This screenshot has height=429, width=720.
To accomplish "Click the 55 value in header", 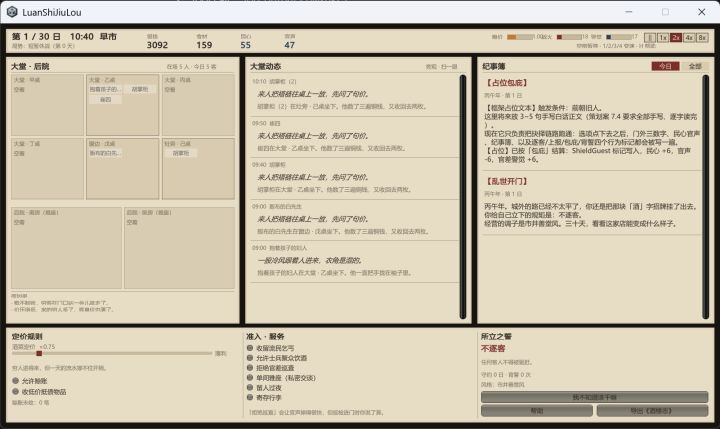I will click(x=246, y=45).
